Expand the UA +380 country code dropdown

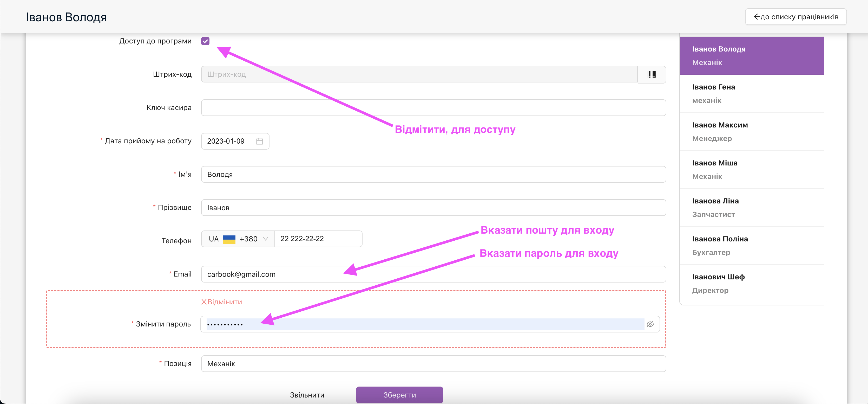[x=238, y=239]
